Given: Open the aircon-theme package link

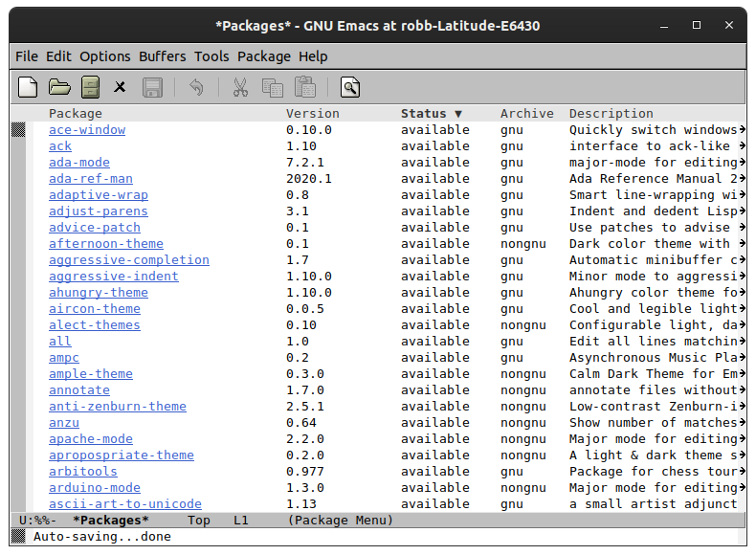Looking at the screenshot, I should point(95,309).
